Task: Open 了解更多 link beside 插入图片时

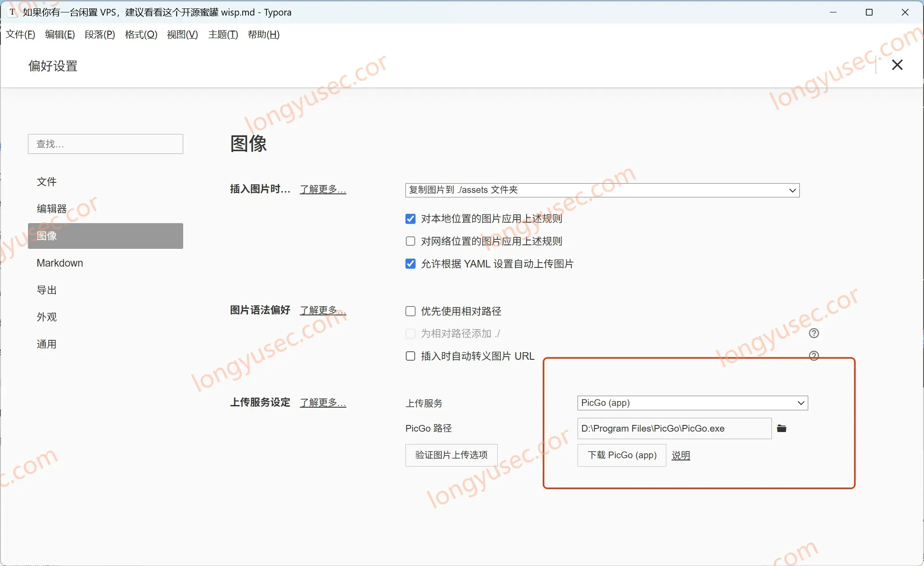Action: [323, 189]
